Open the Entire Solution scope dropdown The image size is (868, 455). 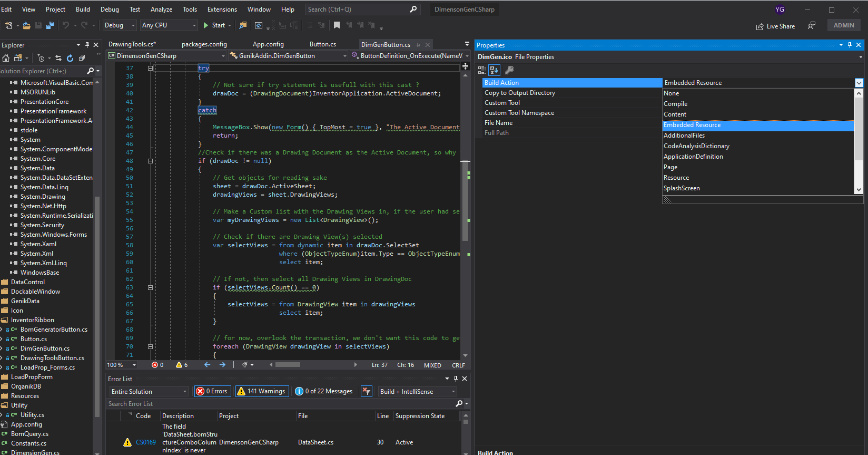click(149, 391)
